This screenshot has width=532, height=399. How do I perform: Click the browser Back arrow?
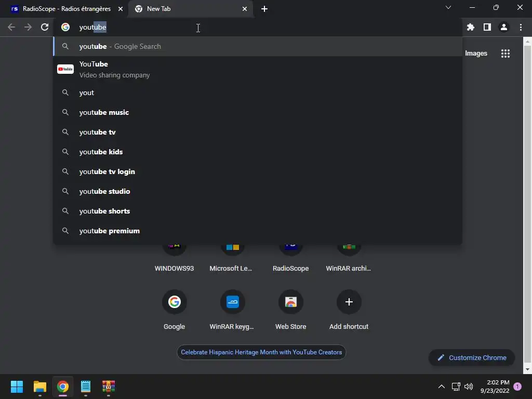click(11, 27)
